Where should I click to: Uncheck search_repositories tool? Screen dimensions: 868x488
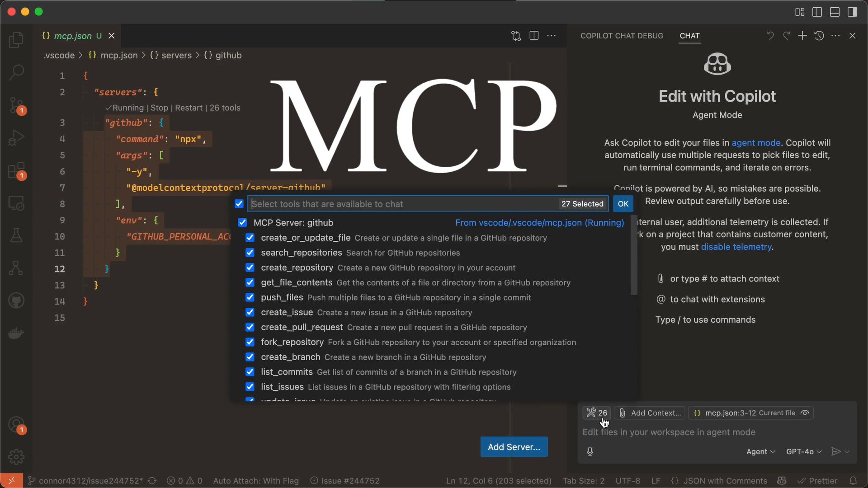click(250, 253)
